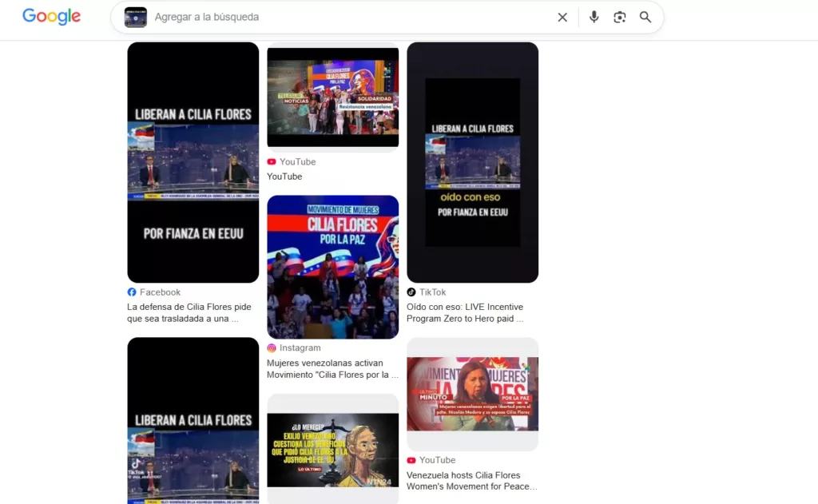Open the Instagram source label

coord(300,348)
